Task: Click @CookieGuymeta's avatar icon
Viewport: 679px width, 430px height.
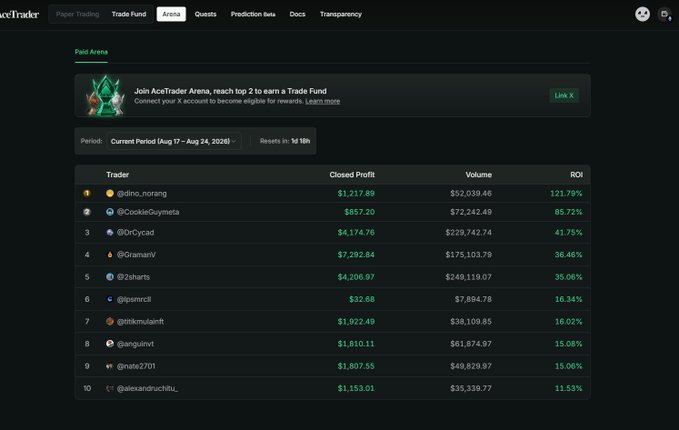Action: (110, 212)
